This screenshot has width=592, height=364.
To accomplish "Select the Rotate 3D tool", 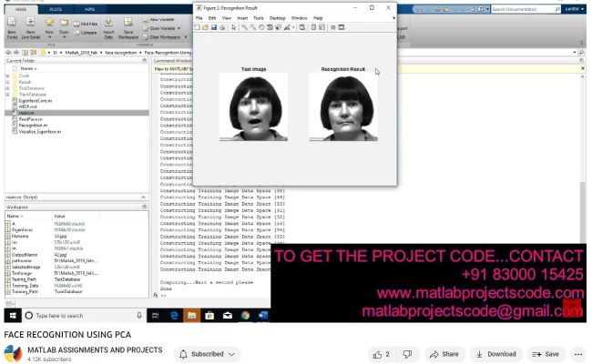I will tap(270, 27).
